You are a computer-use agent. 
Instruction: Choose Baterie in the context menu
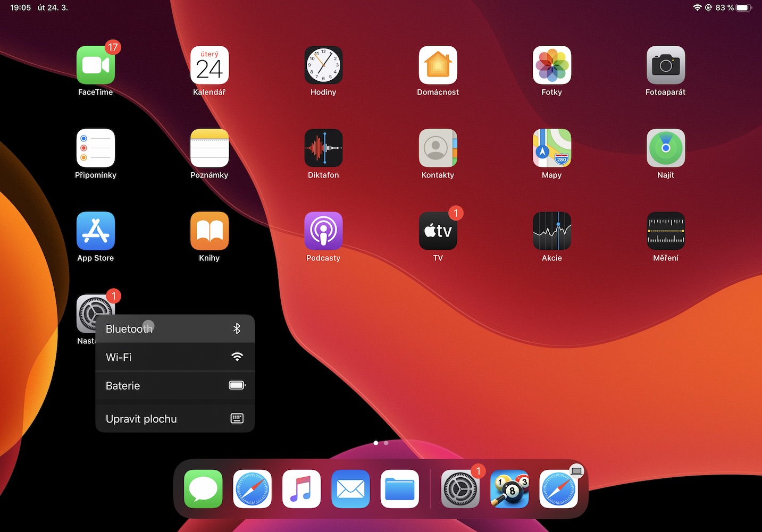(175, 385)
